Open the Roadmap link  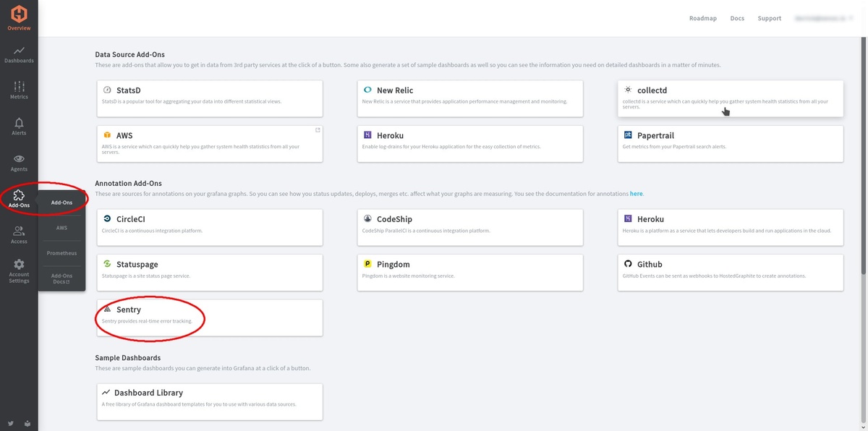tap(703, 18)
